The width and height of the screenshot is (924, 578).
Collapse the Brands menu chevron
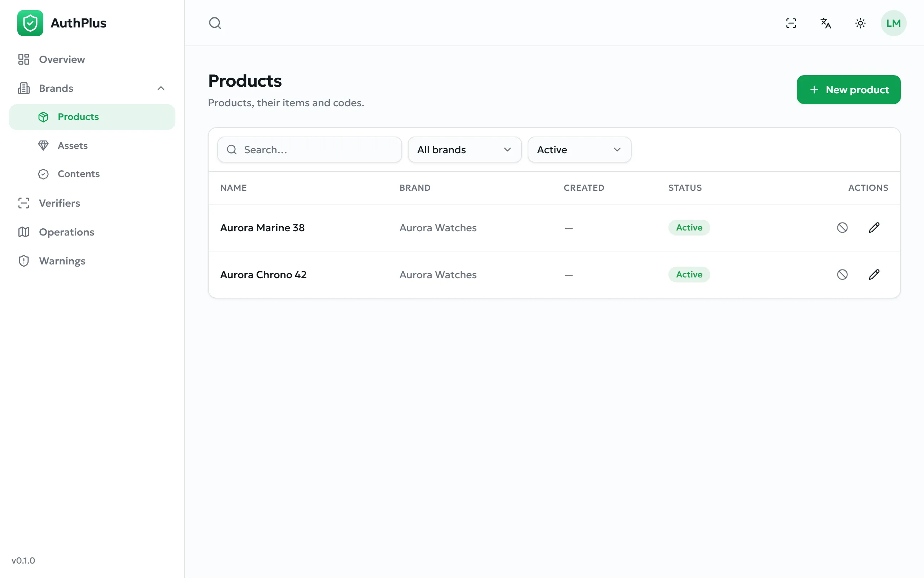161,88
